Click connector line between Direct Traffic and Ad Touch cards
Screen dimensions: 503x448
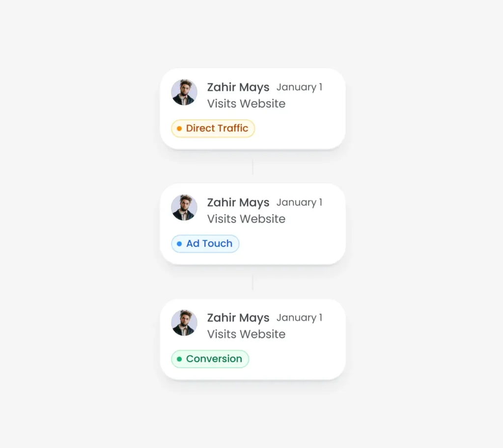point(253,167)
